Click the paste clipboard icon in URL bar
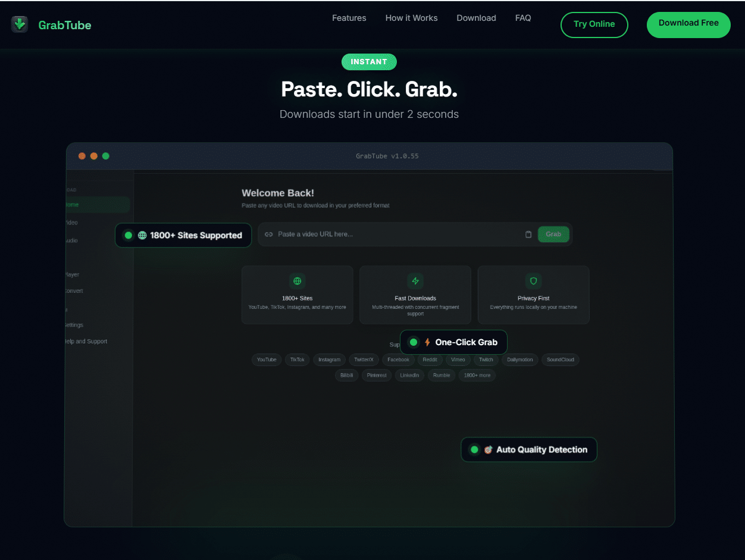The height and width of the screenshot is (560, 745). (x=528, y=234)
